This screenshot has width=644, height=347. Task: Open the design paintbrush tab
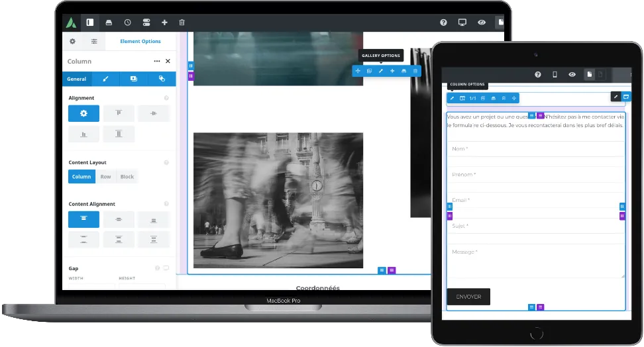pos(105,79)
